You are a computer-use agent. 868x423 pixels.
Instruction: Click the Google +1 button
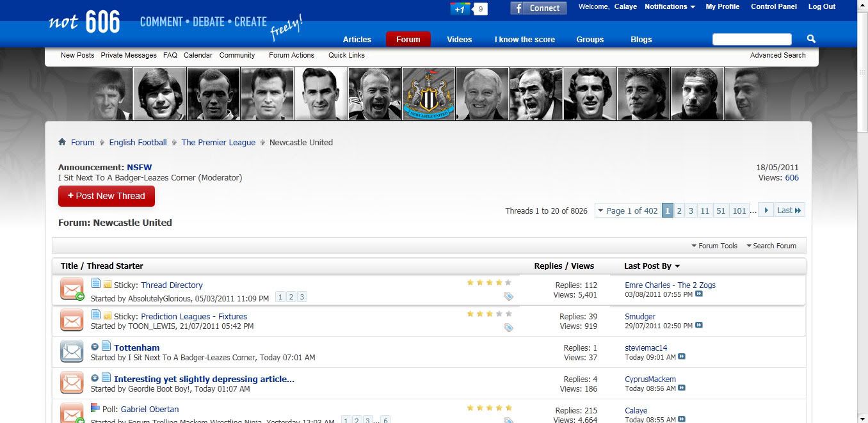click(460, 9)
